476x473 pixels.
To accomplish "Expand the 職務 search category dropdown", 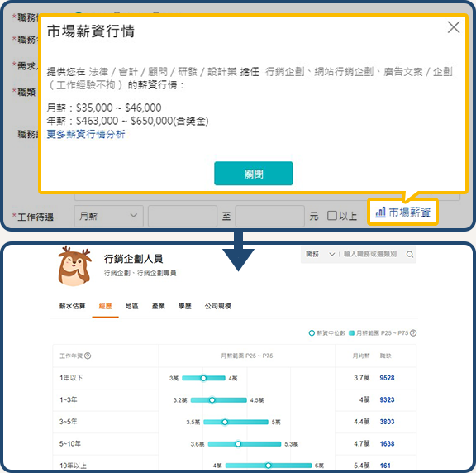I will (x=320, y=254).
